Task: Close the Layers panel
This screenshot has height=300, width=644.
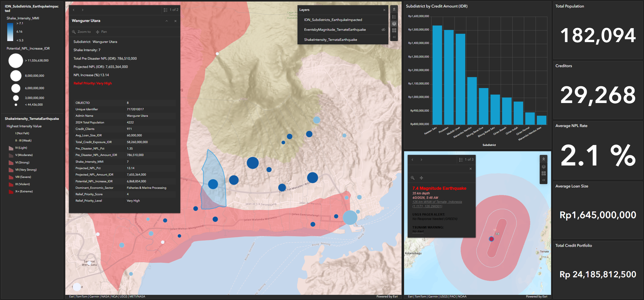Action: click(x=384, y=10)
